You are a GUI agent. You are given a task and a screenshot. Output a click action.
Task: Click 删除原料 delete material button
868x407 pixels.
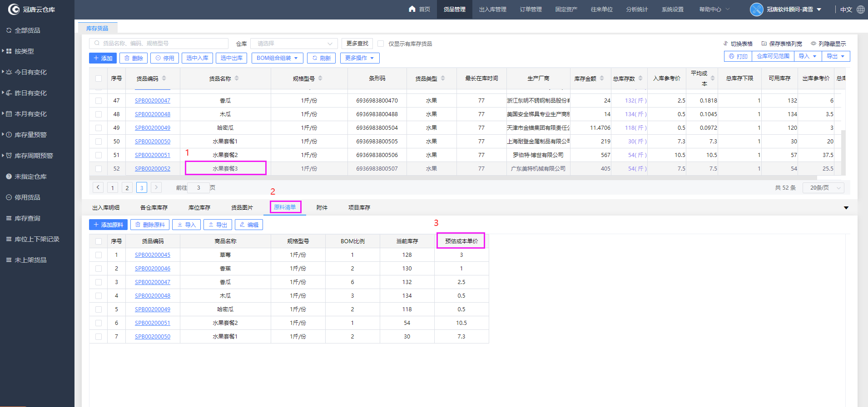150,225
